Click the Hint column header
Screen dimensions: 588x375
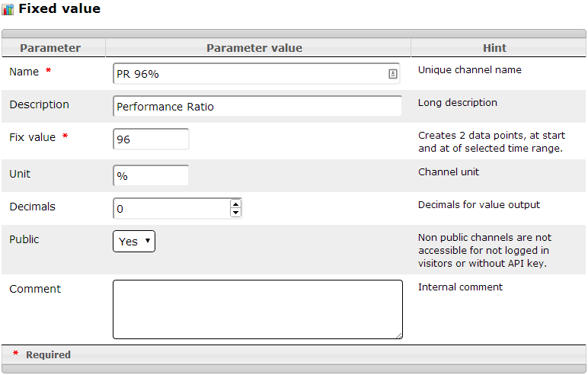click(x=494, y=48)
